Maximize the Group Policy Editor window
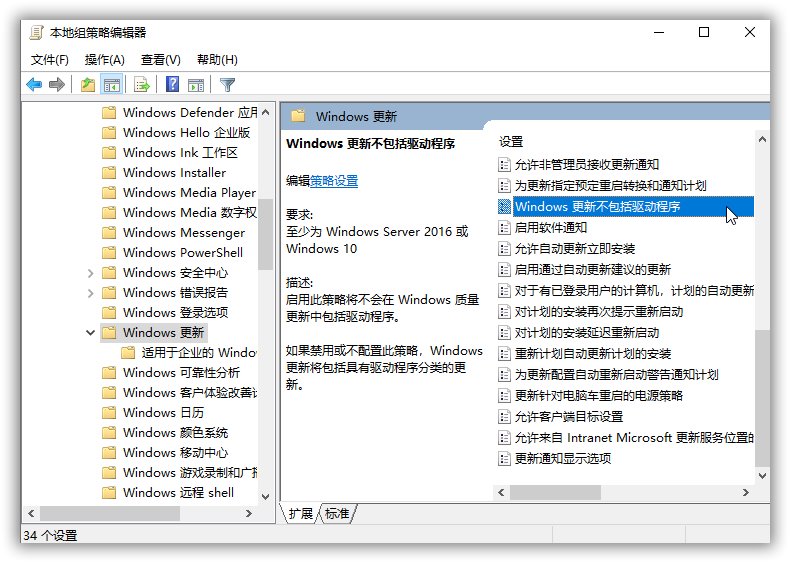The width and height of the screenshot is (790, 563). 704,32
